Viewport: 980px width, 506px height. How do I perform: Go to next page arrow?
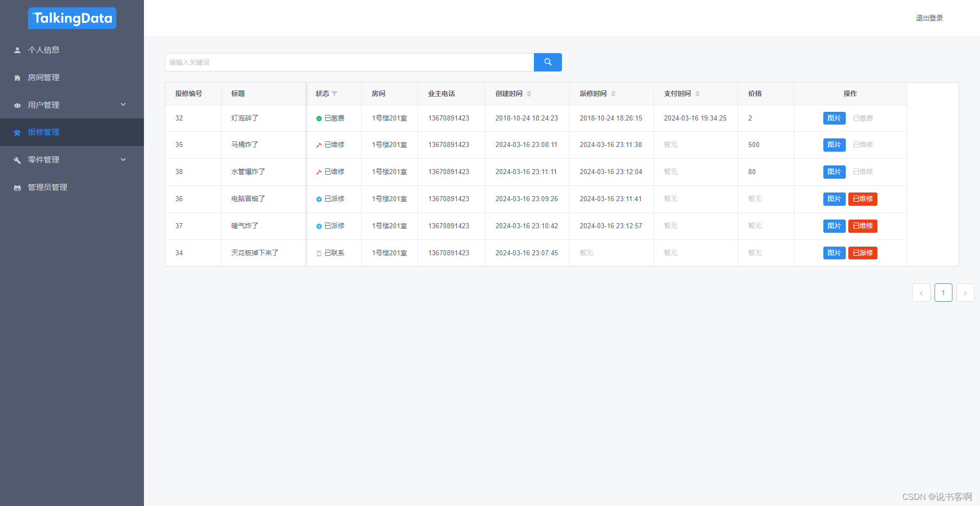click(965, 293)
